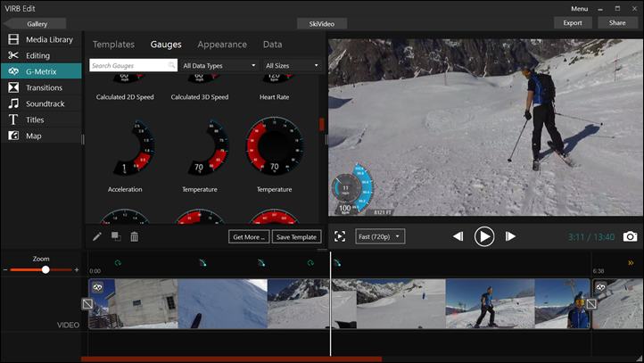This screenshot has width=644, height=363.
Task: Click the trash delete icon
Action: (134, 236)
